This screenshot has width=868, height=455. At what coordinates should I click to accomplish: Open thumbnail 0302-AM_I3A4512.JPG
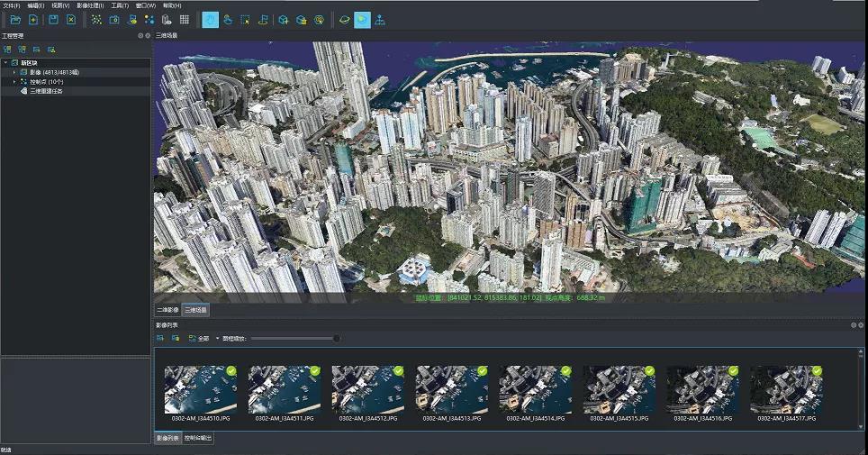367,389
